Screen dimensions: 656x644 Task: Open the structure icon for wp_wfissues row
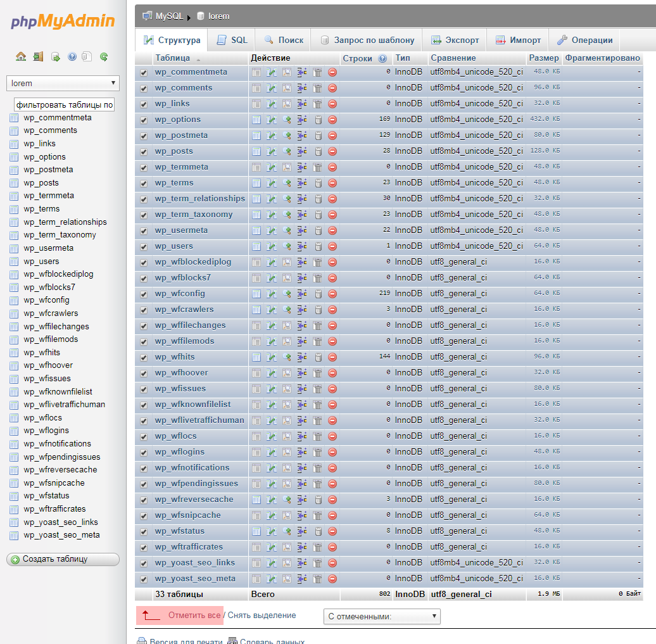(x=272, y=389)
